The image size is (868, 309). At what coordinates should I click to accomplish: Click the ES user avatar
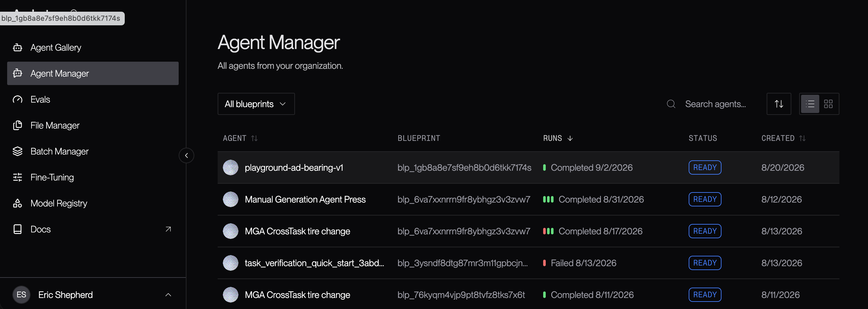coord(21,294)
